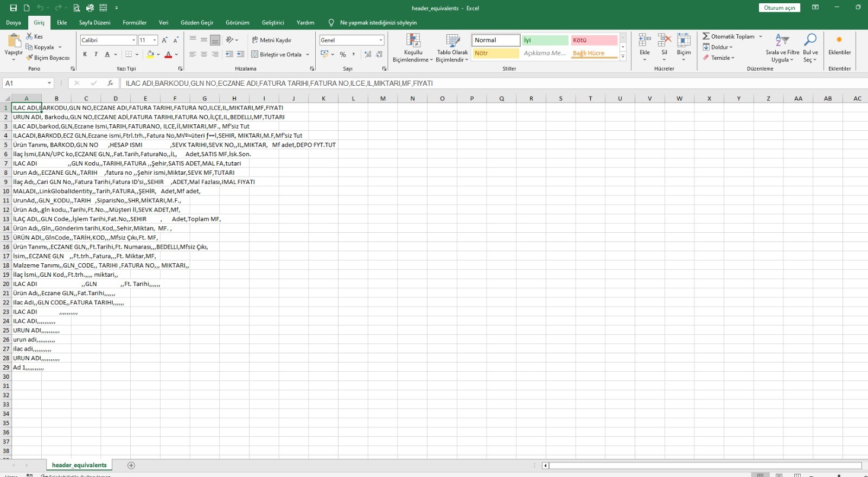This screenshot has height=477, width=868.
Task: Toggle bottom vertical alignment
Action: 215,40
